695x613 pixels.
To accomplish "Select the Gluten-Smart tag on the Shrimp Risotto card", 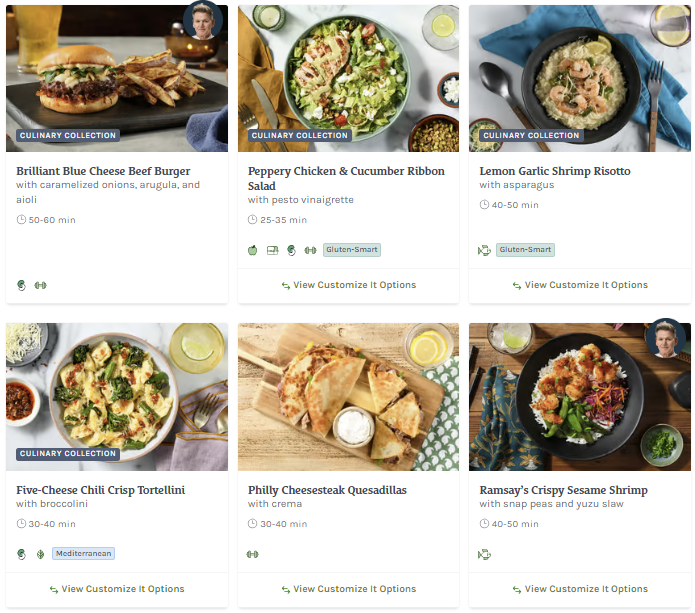I will [x=525, y=250].
